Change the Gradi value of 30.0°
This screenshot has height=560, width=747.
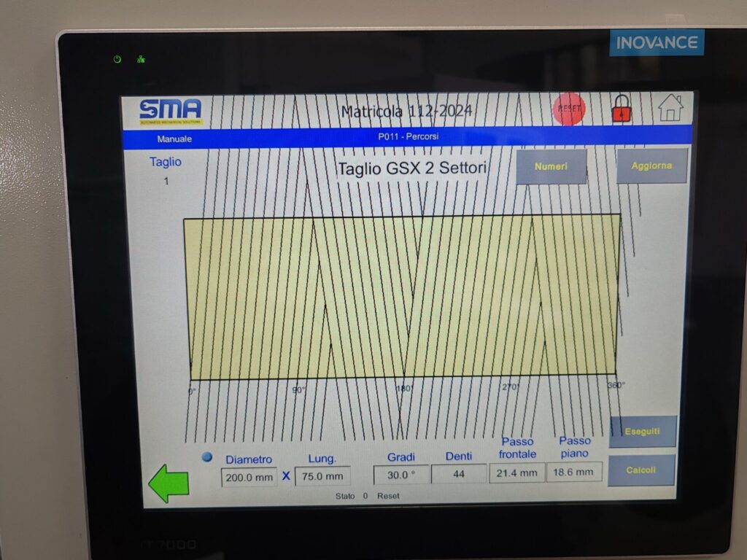[400, 474]
